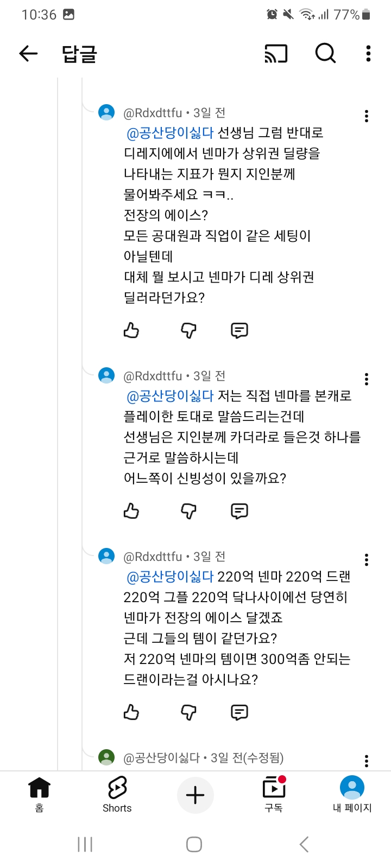Tap thumbs-up on the 220억 comment

131,712
